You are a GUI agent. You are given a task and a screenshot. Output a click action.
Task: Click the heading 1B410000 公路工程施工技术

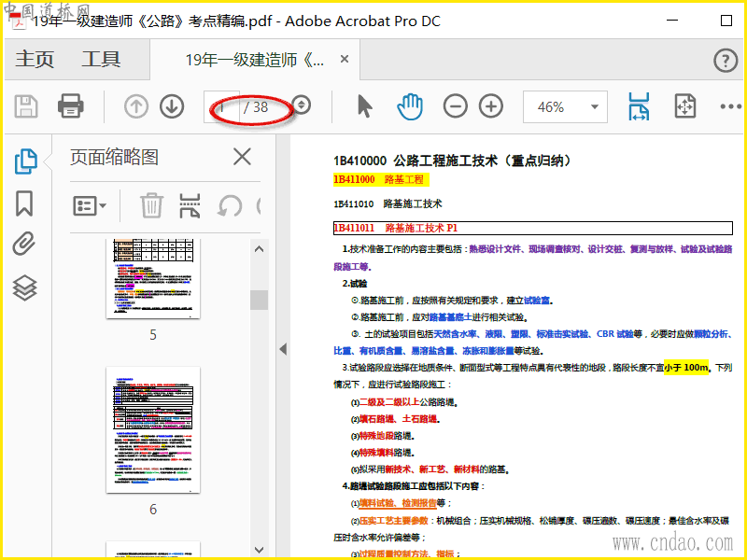point(451,161)
